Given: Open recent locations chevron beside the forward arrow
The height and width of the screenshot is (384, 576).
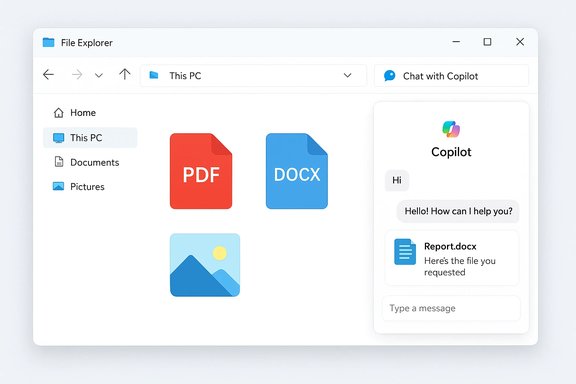Looking at the screenshot, I should click(98, 76).
